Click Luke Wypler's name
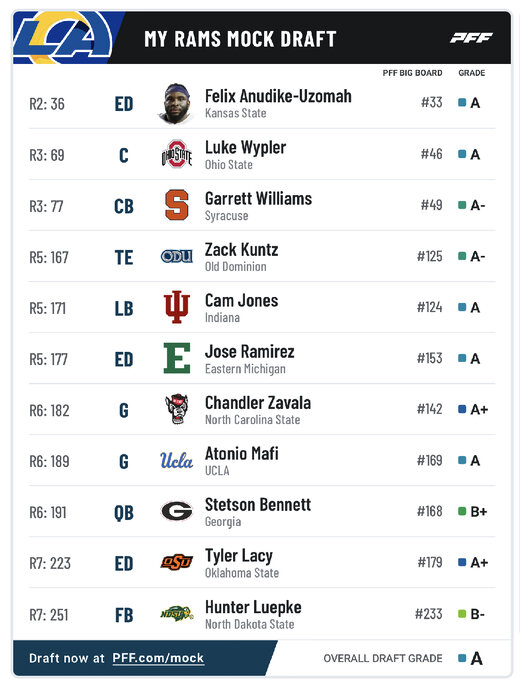Image resolution: width=520 pixels, height=700 pixels. point(245,147)
